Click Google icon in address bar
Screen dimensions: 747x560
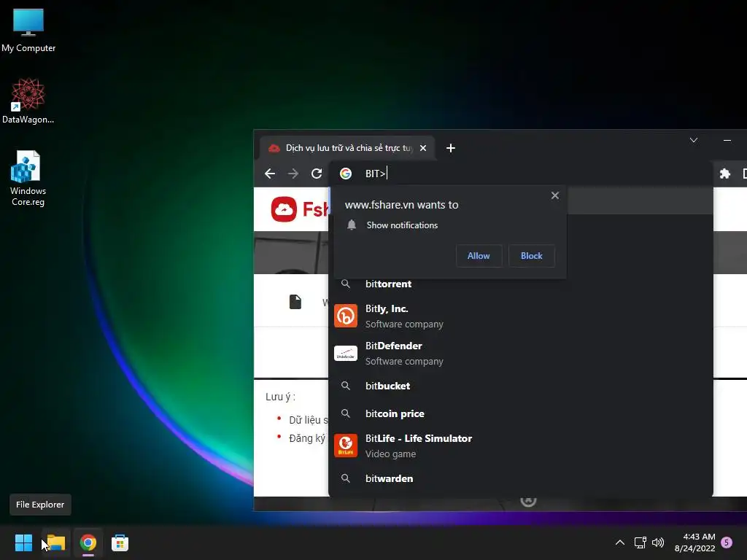(x=345, y=174)
